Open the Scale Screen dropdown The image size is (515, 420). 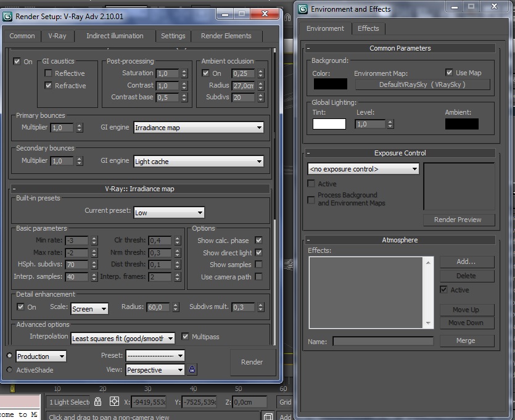tap(89, 309)
